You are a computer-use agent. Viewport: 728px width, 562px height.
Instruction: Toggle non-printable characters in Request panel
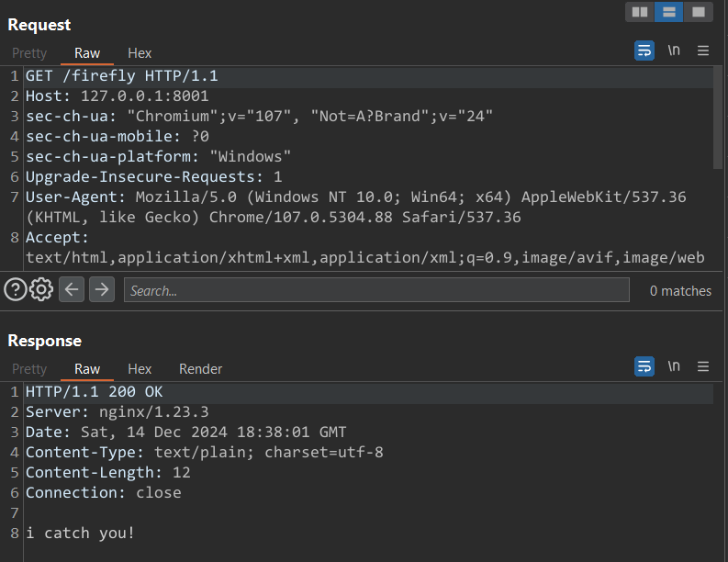point(674,51)
